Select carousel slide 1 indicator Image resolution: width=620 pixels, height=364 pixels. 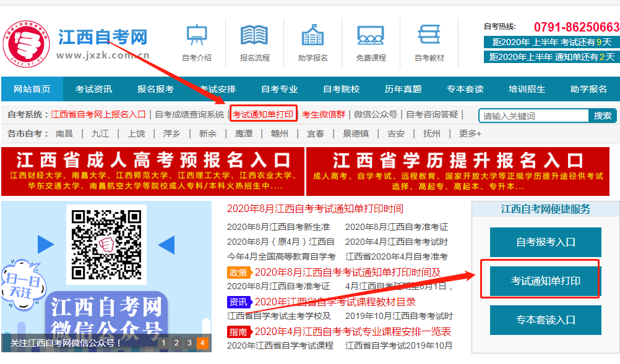(x=163, y=343)
